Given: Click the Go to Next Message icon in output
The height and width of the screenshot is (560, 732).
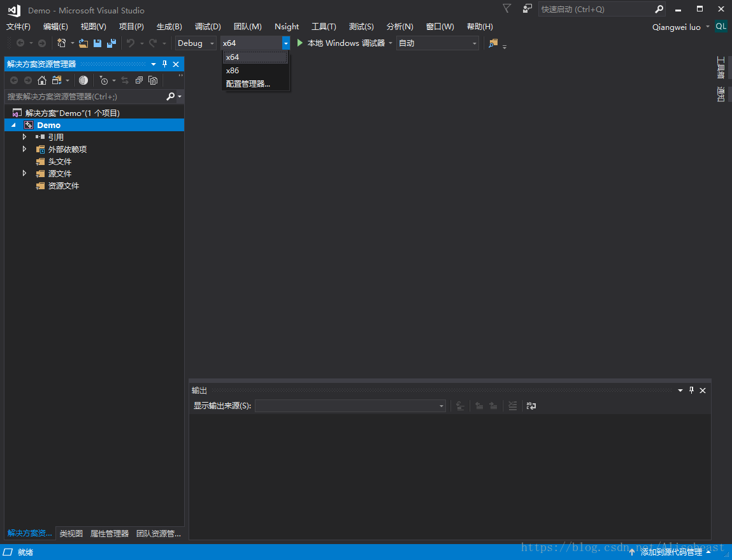Looking at the screenshot, I should (493, 406).
